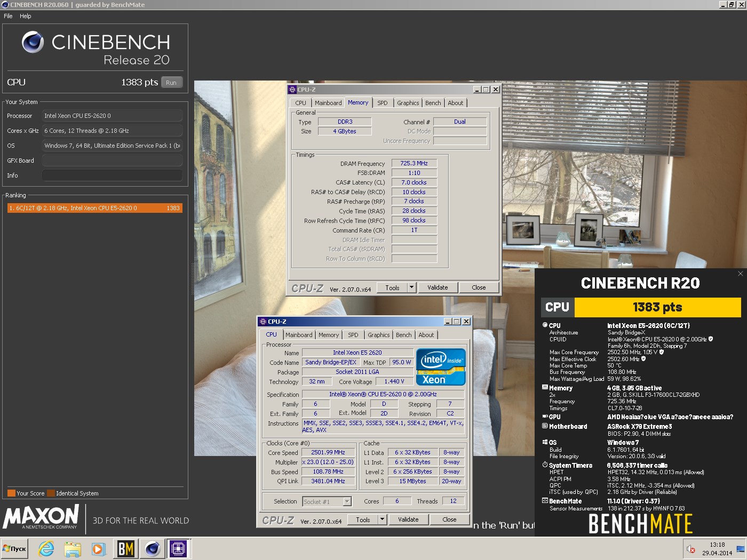Select the 6C/12T ranking entry

pyautogui.click(x=94, y=208)
